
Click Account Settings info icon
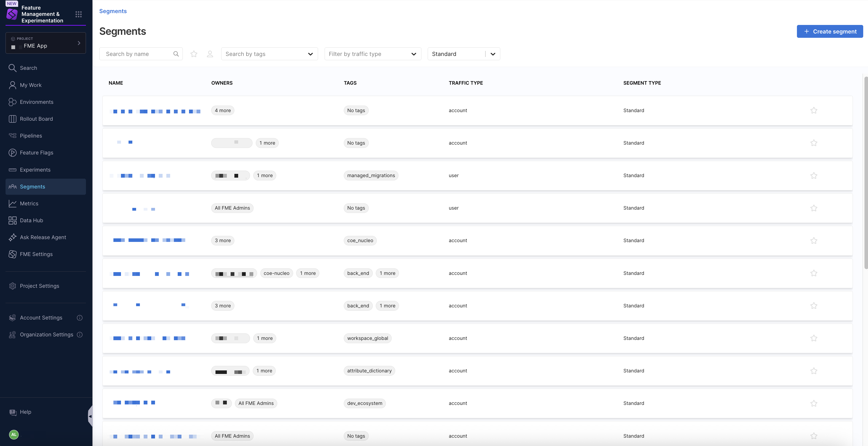(x=80, y=318)
